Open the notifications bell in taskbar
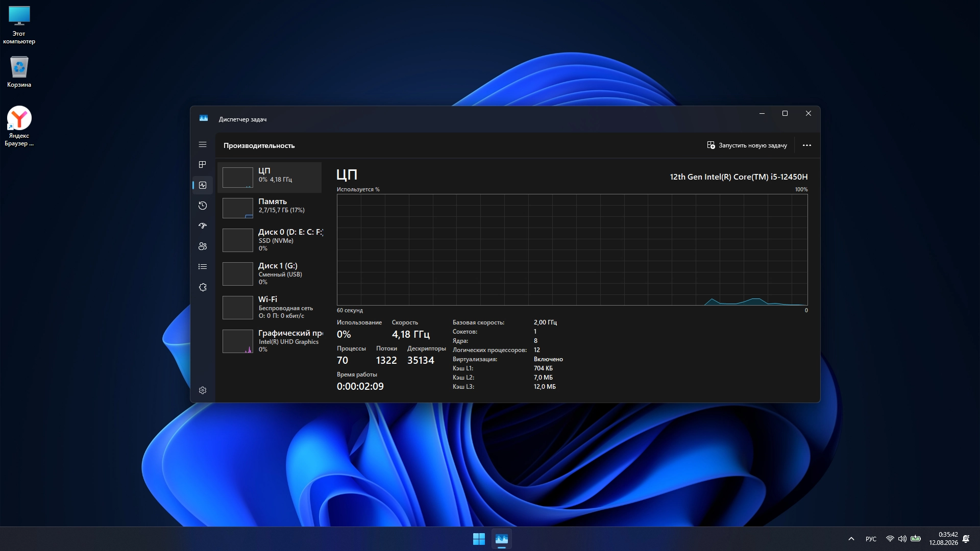The height and width of the screenshot is (551, 980). 966,539
